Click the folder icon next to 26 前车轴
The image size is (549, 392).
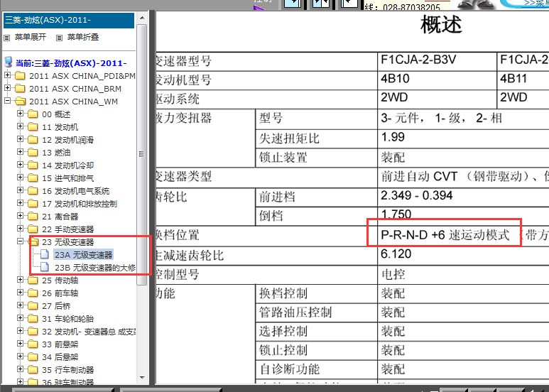(x=33, y=293)
